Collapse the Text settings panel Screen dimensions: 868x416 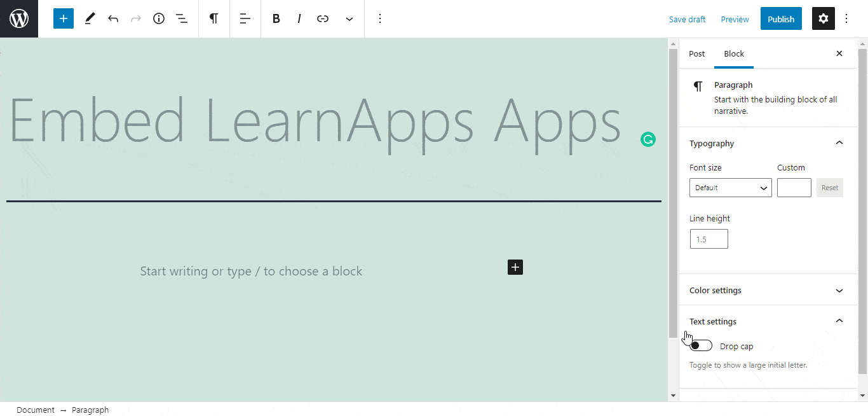click(x=768, y=321)
